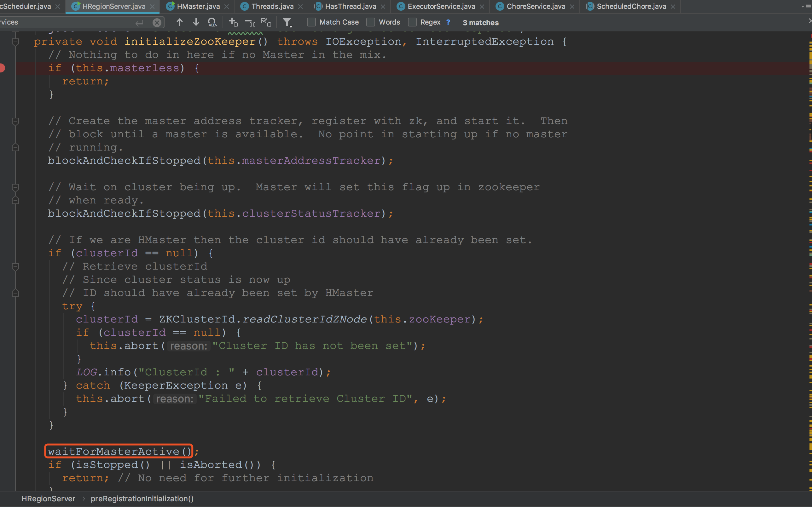Enable the Match Case checkbox
The height and width of the screenshot is (507, 812).
coord(311,22)
